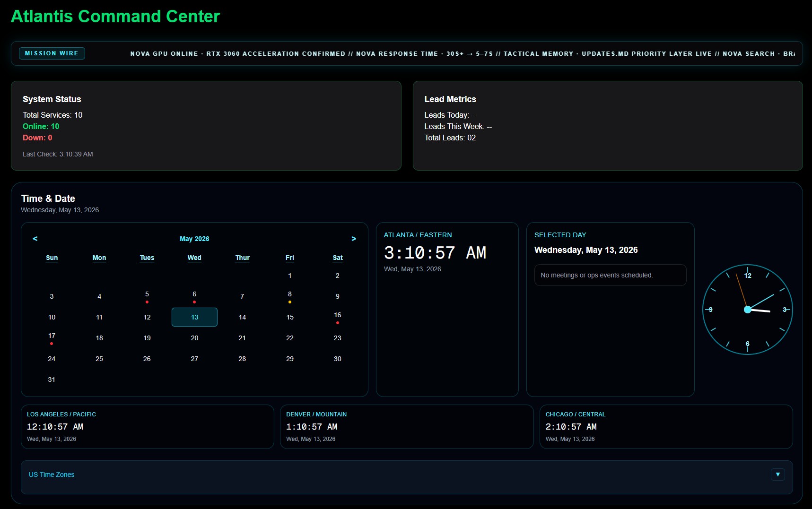Click the analog clock face
Image resolution: width=812 pixels, height=509 pixels.
coord(748,310)
